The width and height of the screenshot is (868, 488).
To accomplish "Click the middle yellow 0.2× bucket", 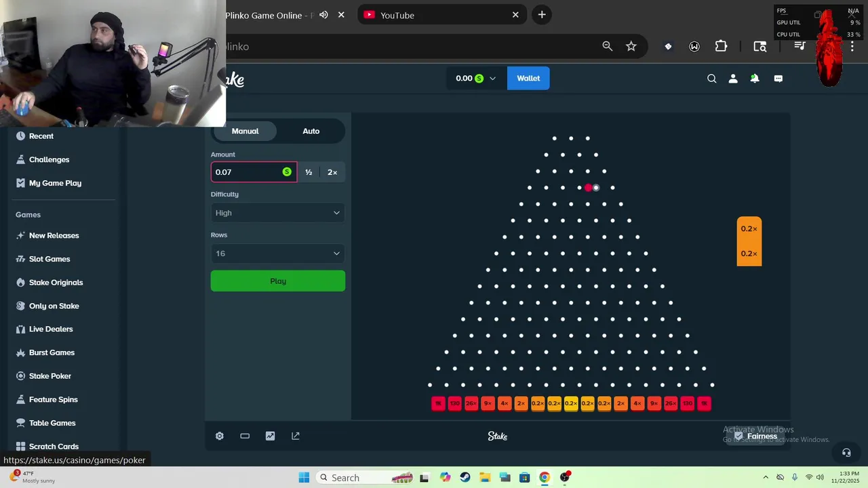I will 571,403.
